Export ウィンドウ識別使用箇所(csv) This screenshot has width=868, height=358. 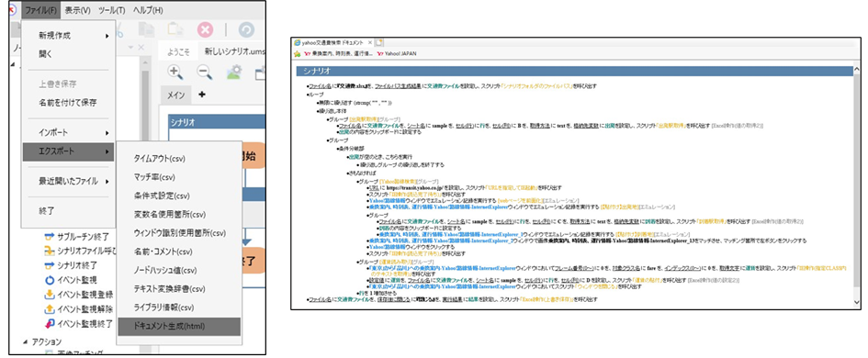click(x=179, y=233)
